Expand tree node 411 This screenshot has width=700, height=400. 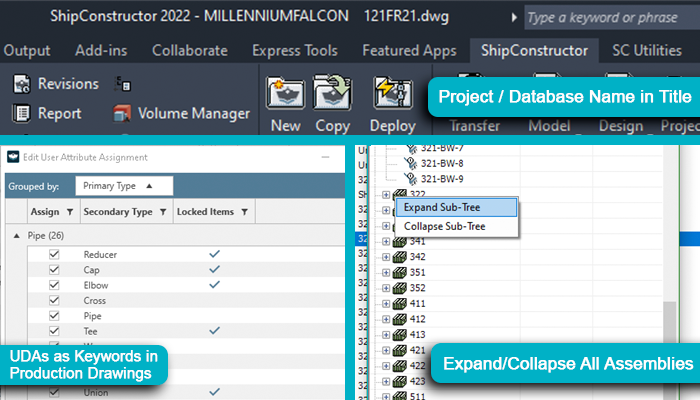[x=386, y=304]
